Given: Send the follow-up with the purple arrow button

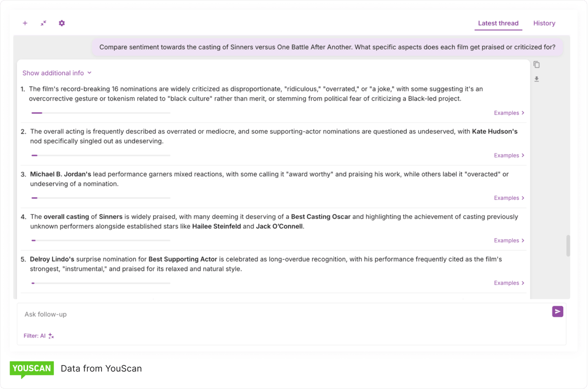Looking at the screenshot, I should [557, 312].
